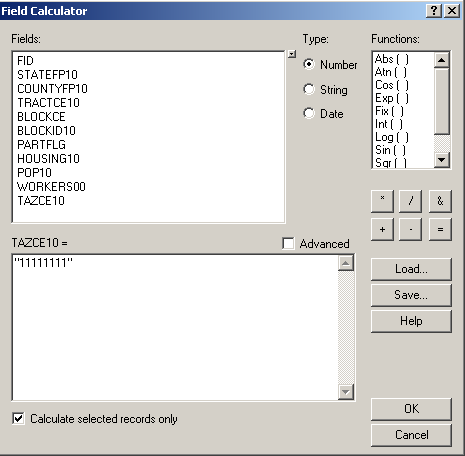Click the equals operator button
Viewport: 465px width, 456px height.
point(440,229)
